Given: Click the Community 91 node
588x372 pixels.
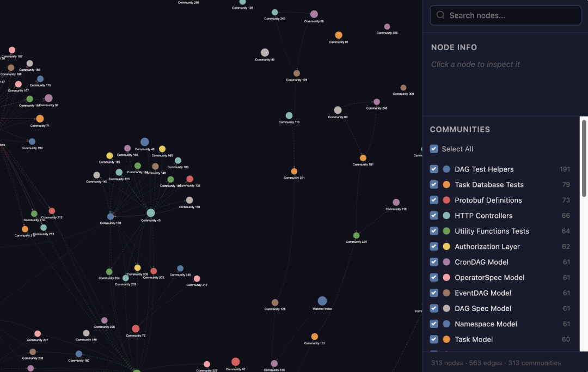Looking at the screenshot, I should (339, 35).
